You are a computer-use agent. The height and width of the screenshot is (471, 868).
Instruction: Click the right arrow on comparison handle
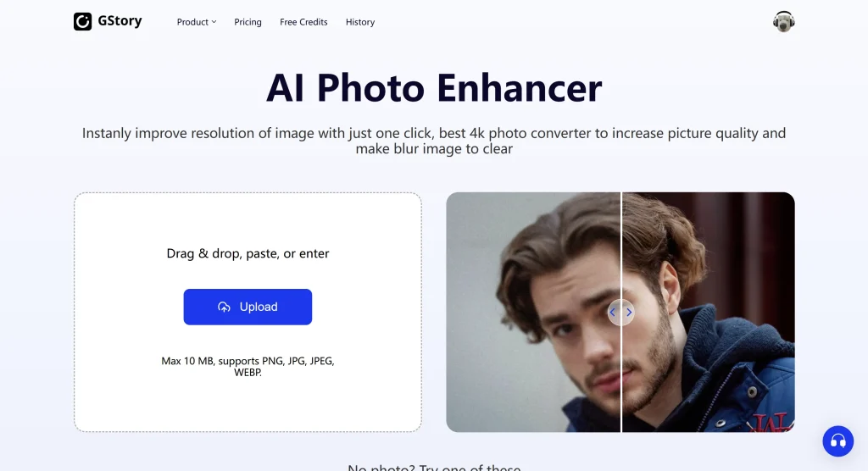coord(629,312)
